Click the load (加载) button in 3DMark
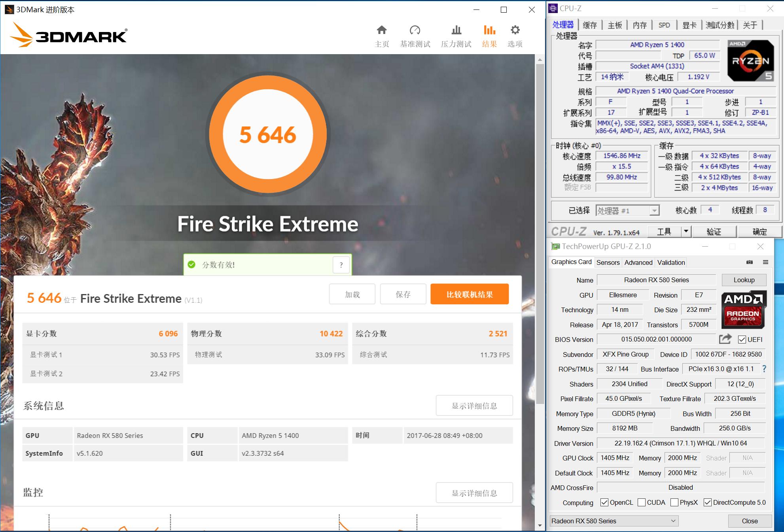The width and height of the screenshot is (784, 532). click(x=352, y=294)
